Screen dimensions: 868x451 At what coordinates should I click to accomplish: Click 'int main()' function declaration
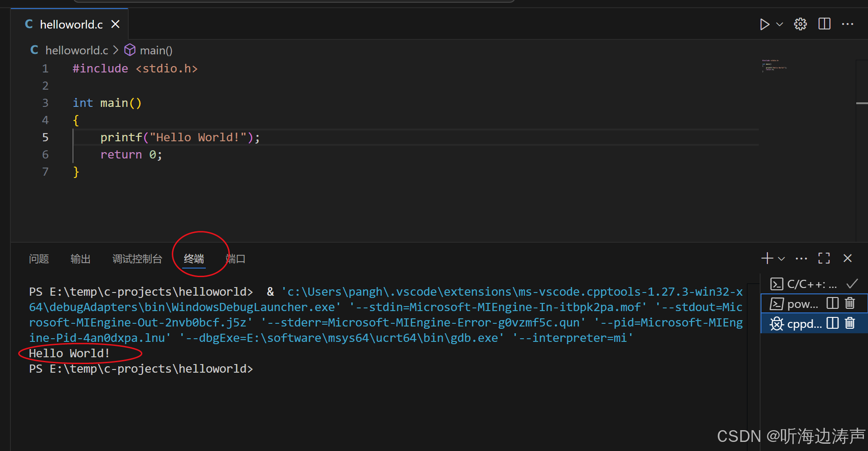pyautogui.click(x=107, y=103)
